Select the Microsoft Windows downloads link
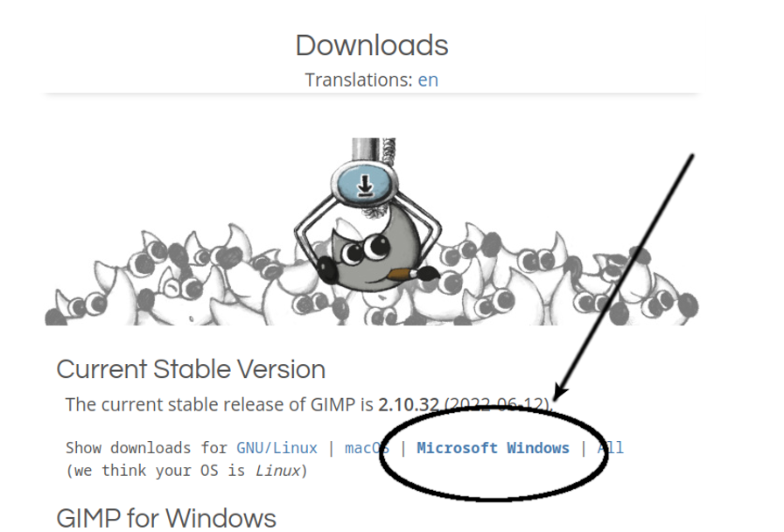The height and width of the screenshot is (532, 784). 493,447
